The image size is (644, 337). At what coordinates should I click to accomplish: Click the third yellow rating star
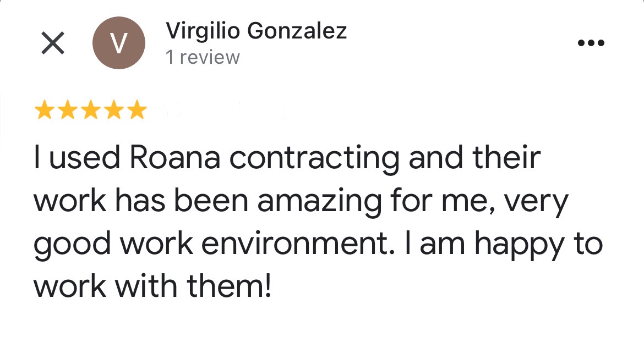click(91, 111)
